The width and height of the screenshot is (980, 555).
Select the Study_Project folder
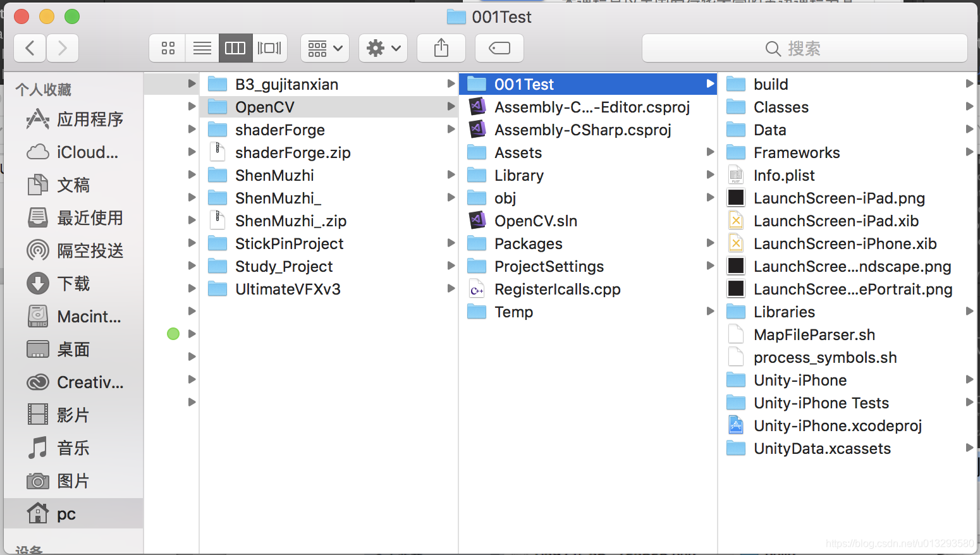[x=329, y=266]
